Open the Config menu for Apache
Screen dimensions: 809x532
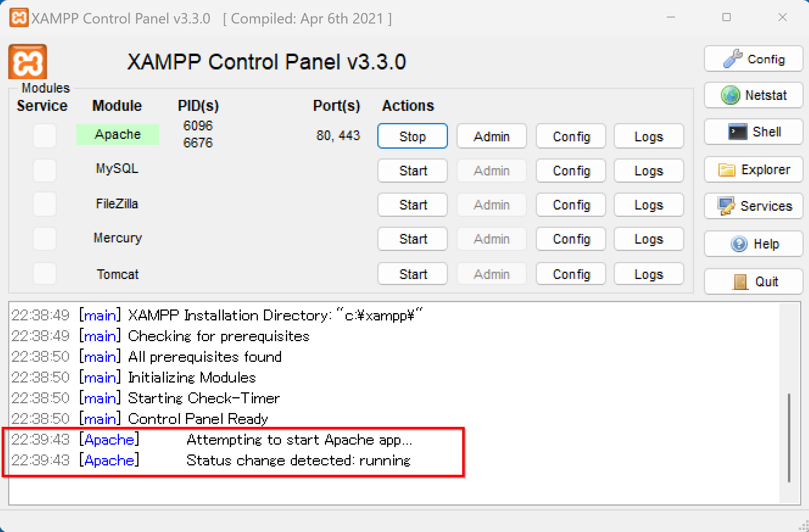click(x=571, y=136)
